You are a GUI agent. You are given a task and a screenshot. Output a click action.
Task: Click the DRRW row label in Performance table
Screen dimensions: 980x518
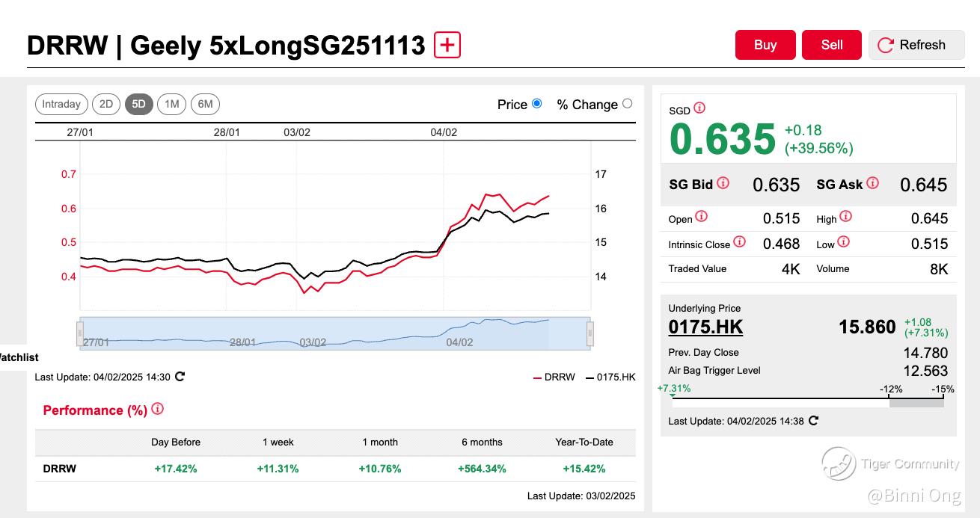pyautogui.click(x=60, y=469)
